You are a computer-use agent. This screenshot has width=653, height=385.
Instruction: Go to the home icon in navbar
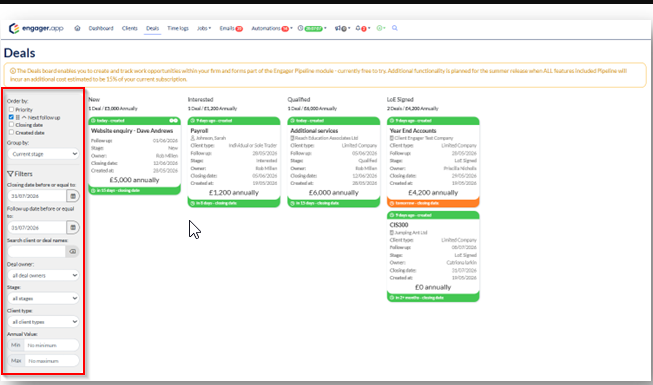pyautogui.click(x=77, y=28)
